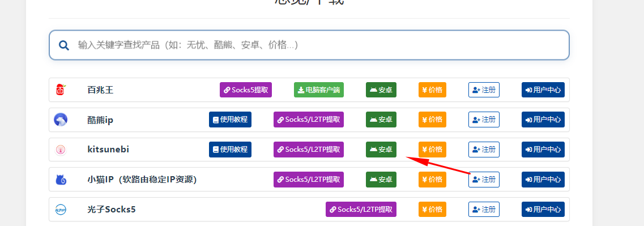This screenshot has height=226, width=644.
Task: Select the 光子Socks5 product name
Action: point(112,210)
